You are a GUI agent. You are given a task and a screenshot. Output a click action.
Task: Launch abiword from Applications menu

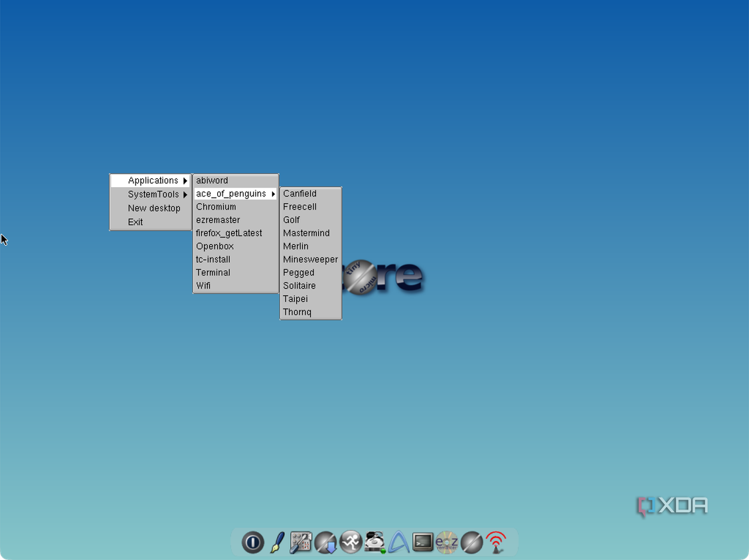click(236, 180)
